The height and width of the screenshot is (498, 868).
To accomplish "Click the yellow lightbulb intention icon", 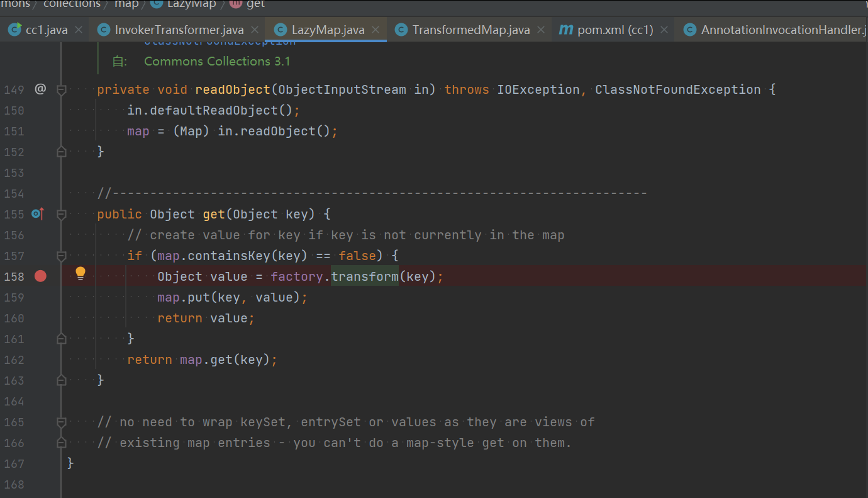I will [81, 273].
